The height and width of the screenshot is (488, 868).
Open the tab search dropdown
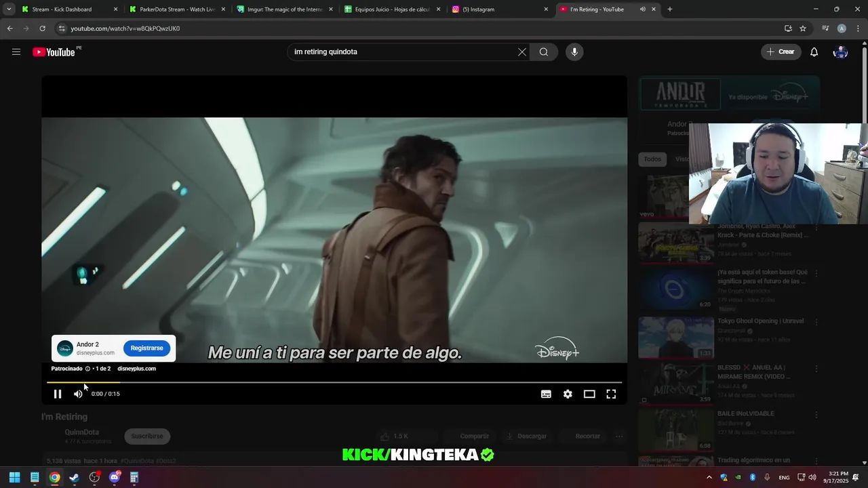click(8, 9)
